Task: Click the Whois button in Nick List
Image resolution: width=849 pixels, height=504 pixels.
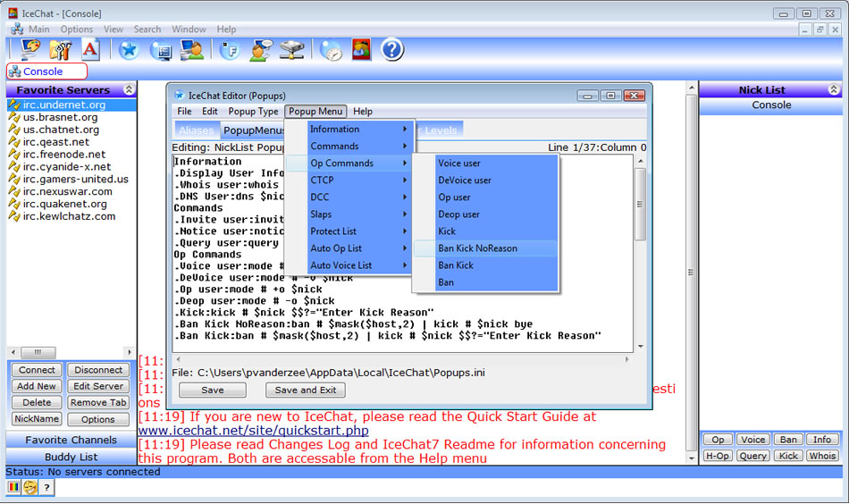Action: click(822, 456)
